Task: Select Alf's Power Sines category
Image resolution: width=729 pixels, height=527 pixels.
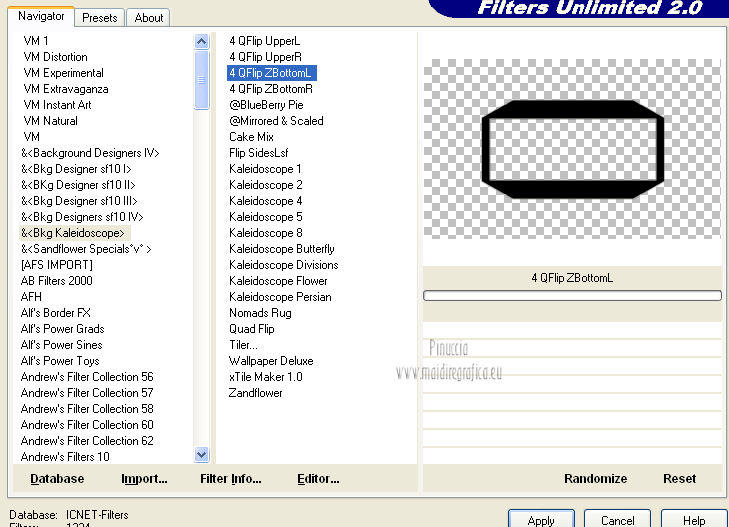Action: pos(61,345)
